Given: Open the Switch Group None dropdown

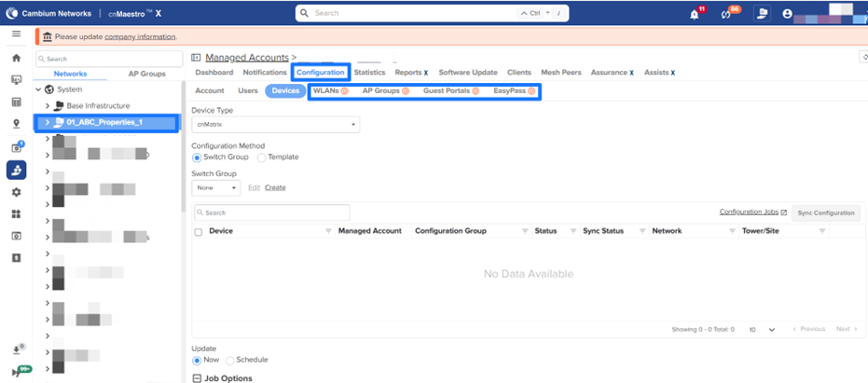Looking at the screenshot, I should coord(216,187).
